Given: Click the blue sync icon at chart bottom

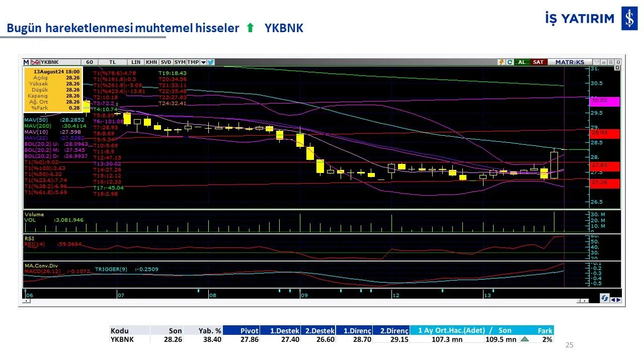Looking at the screenshot, I should tap(604, 299).
